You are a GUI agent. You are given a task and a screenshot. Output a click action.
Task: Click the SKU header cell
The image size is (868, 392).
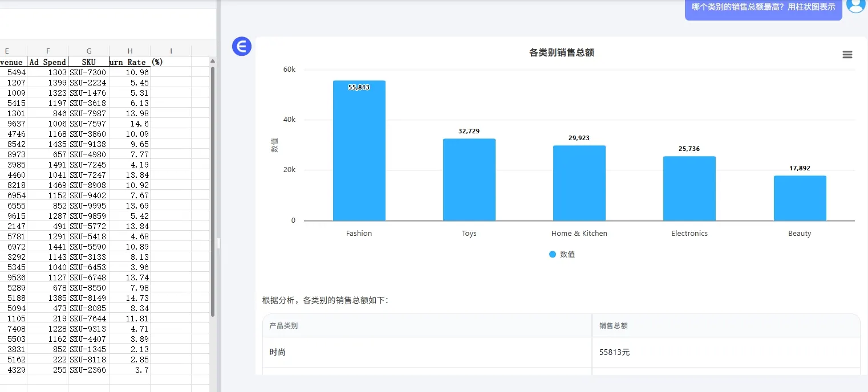(x=89, y=62)
